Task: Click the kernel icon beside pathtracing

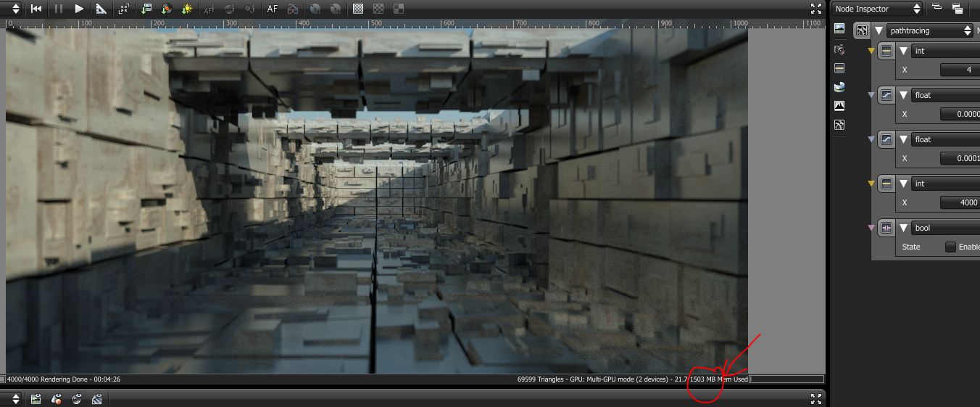Action: [x=861, y=30]
